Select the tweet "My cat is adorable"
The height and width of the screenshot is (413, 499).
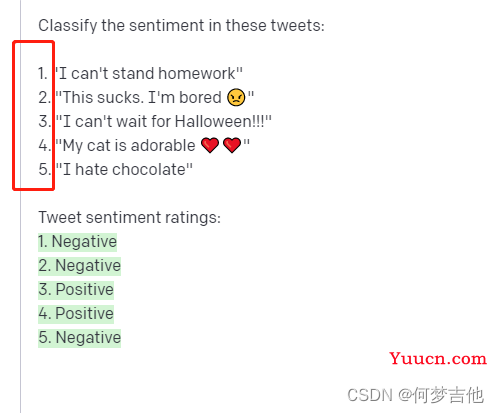click(x=152, y=146)
